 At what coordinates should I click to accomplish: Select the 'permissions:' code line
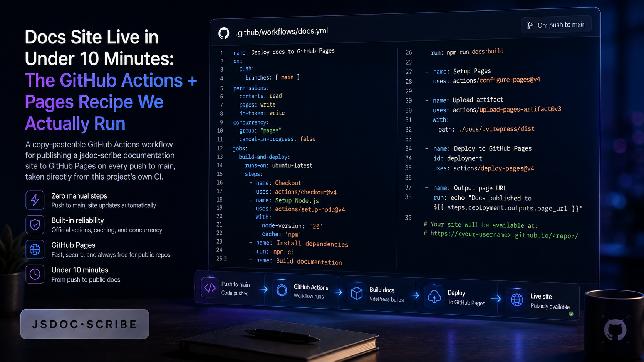coord(251,88)
